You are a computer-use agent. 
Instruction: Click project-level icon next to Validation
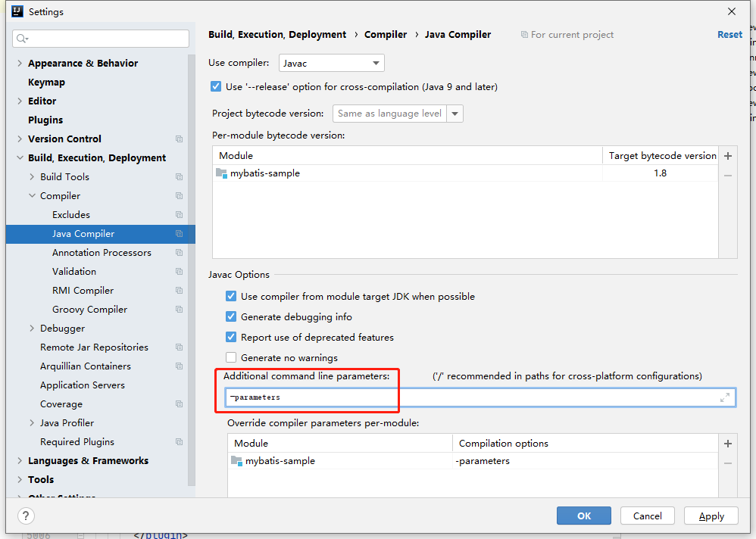coord(180,272)
